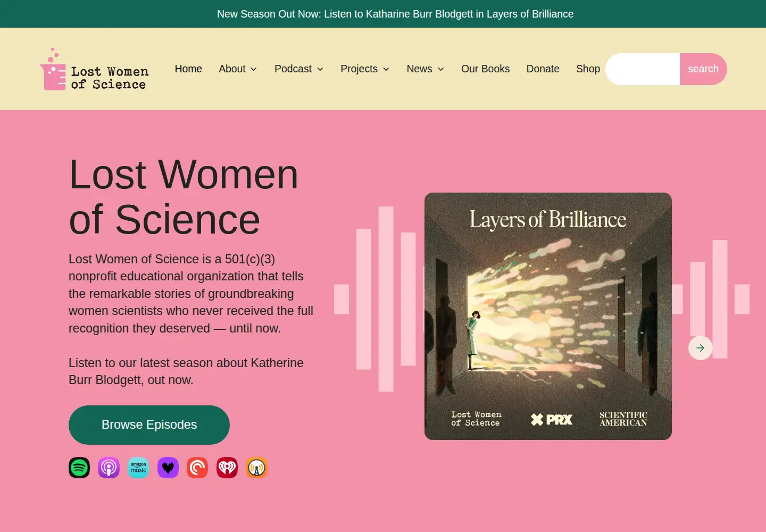766x532 pixels.
Task: Open the Spotify podcast link icon
Action: click(x=79, y=468)
